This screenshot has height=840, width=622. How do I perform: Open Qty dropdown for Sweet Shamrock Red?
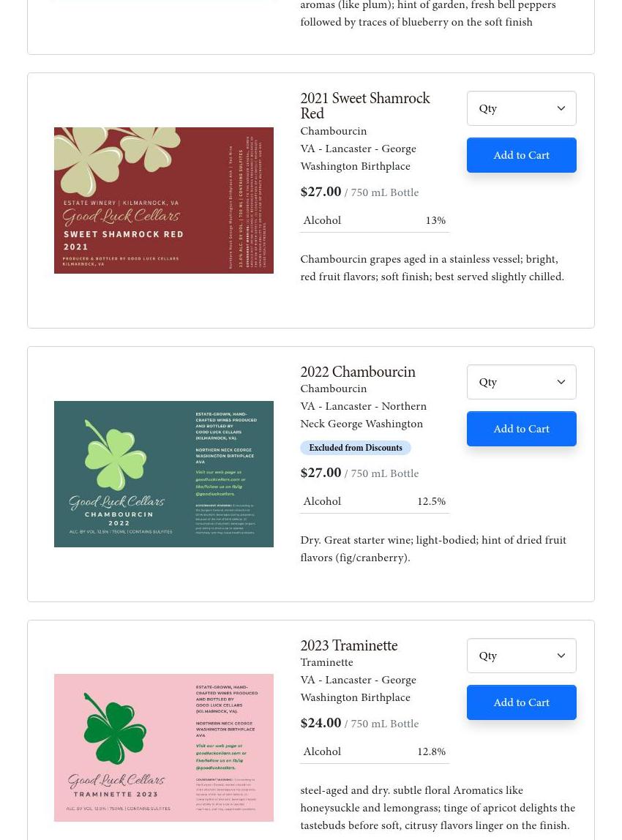521,108
